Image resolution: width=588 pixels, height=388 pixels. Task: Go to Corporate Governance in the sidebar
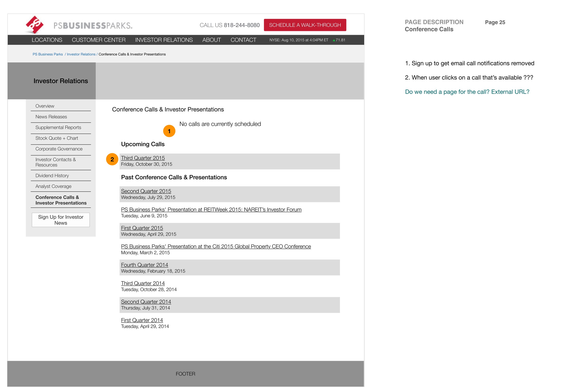[59, 149]
